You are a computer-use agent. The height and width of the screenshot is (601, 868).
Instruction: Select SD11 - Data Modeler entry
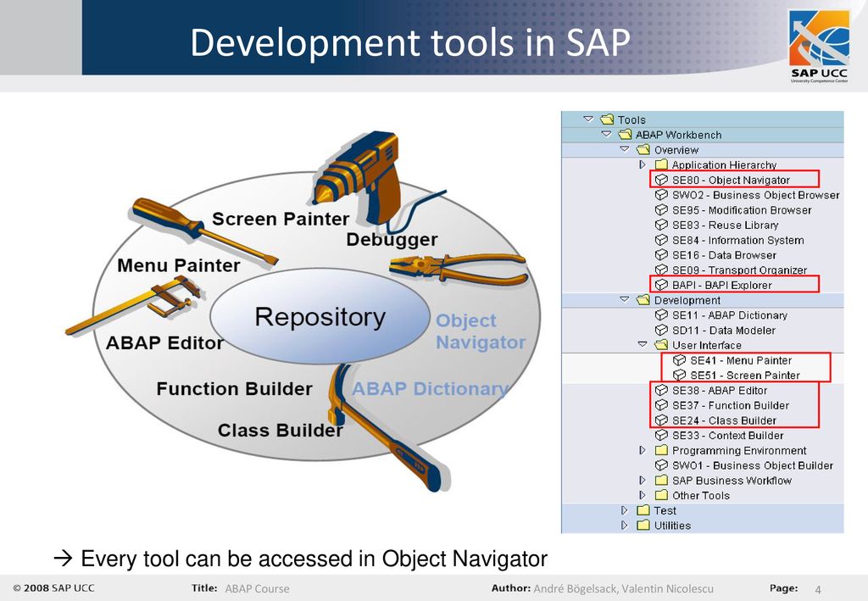pos(724,331)
